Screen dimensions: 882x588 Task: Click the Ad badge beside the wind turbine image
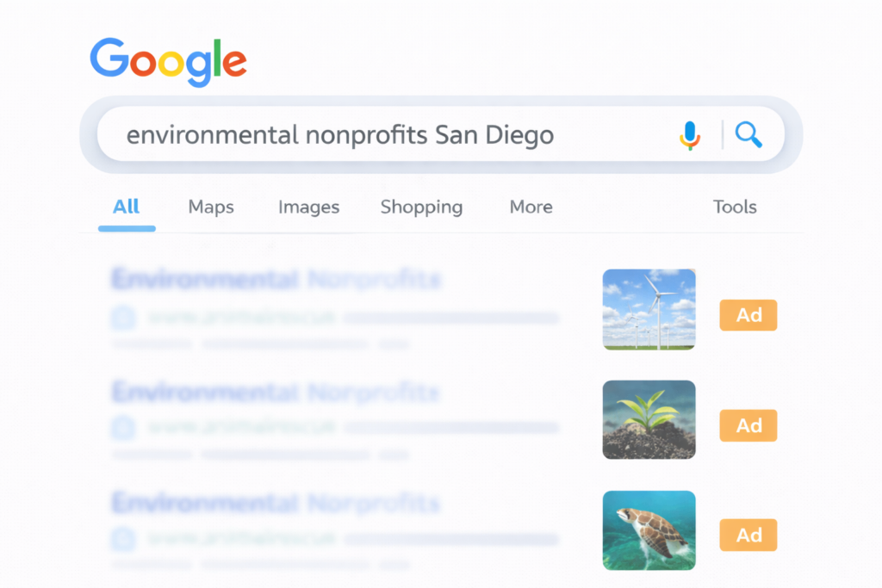pos(748,315)
